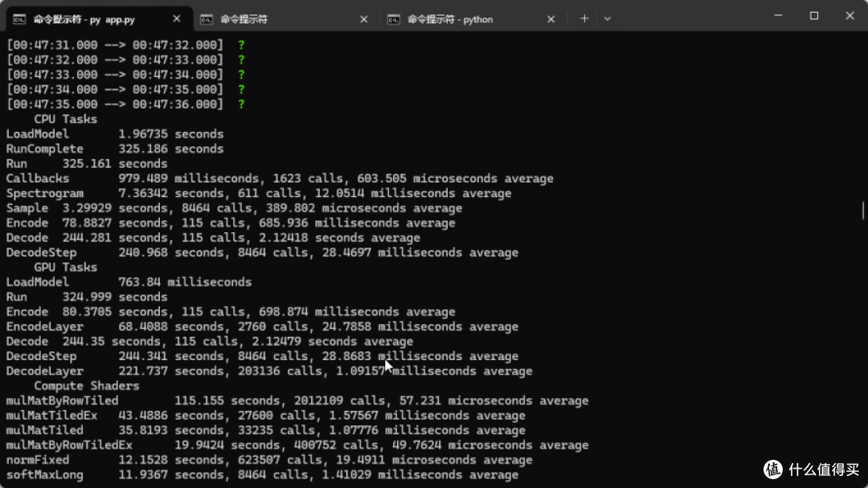Click terminal icon on middle 命令提示符 tab
The image size is (868, 488).
point(207,19)
